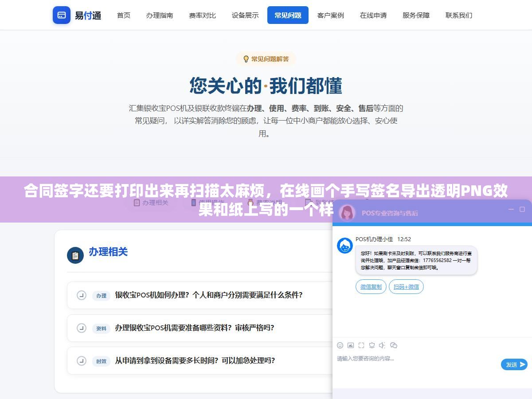This screenshot has height=399, width=532.
Task: Click the rating flower icon in chat
Action: [372, 345]
